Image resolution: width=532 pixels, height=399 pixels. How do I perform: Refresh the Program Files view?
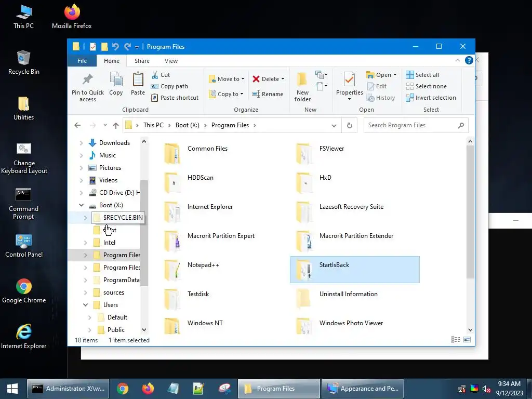(x=350, y=125)
